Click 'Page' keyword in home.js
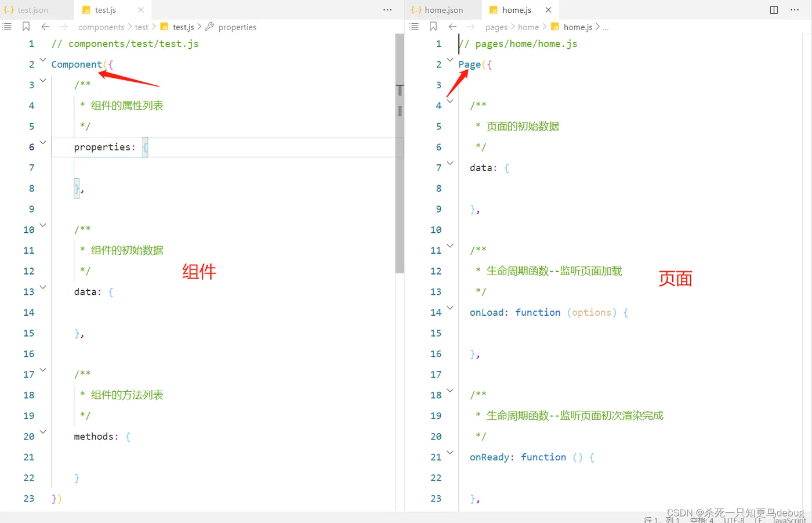The image size is (812, 523). pos(469,64)
